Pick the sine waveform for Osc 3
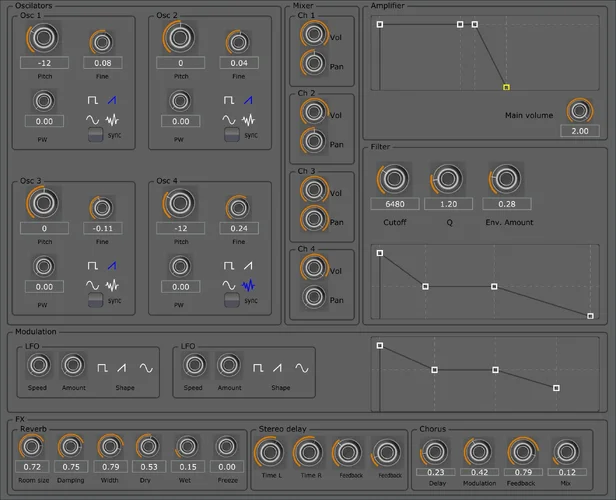Viewport: 616px width, 500px height. (94, 286)
